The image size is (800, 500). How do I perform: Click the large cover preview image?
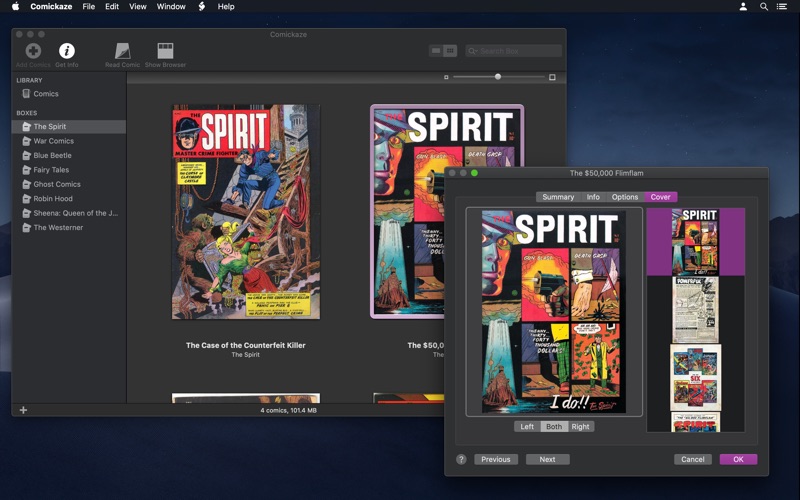coord(554,312)
